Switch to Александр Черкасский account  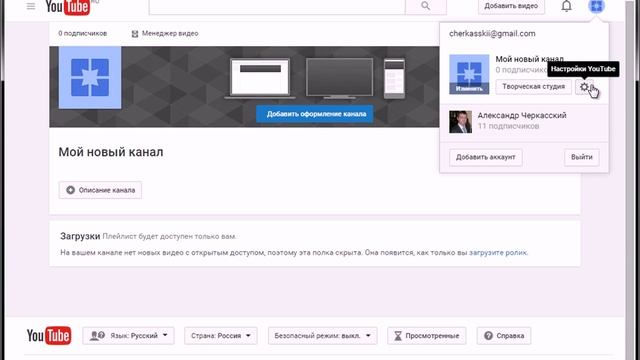[524, 121]
